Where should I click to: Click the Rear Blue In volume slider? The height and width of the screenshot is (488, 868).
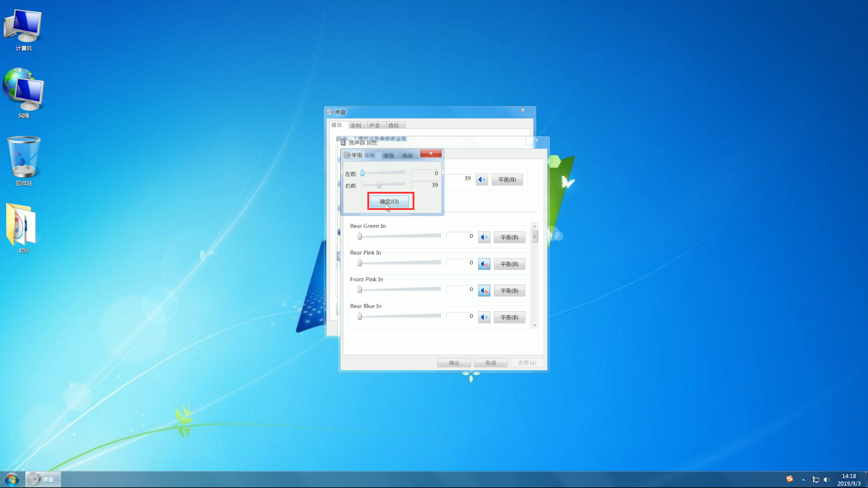399,315
